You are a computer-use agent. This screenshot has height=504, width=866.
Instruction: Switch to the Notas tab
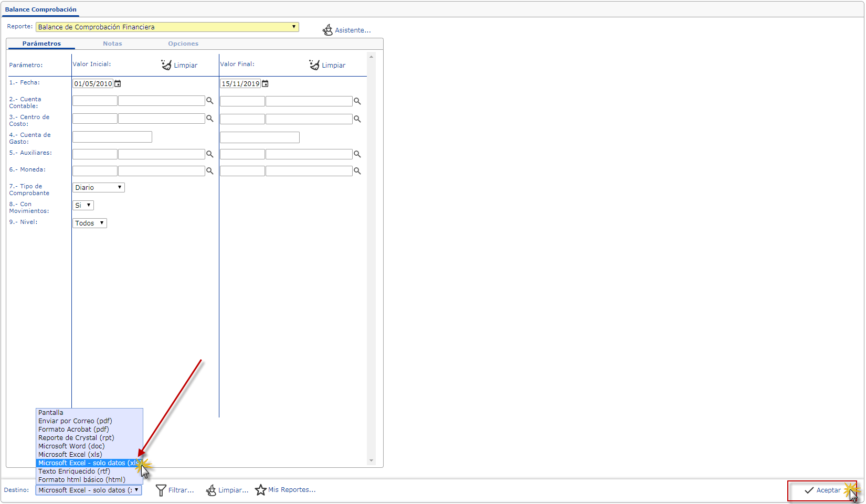tap(112, 44)
